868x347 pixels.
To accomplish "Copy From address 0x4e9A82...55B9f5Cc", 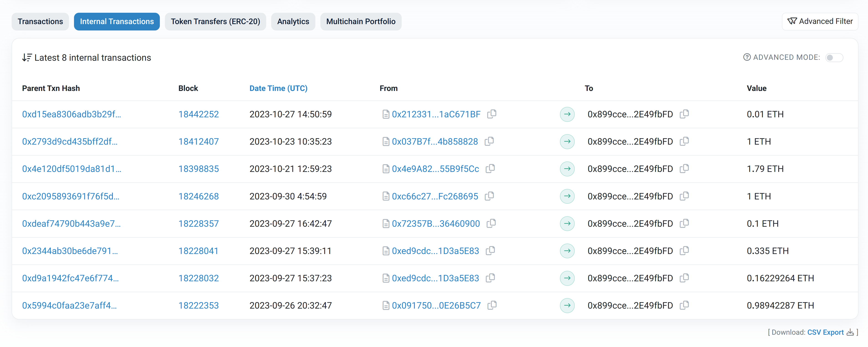I will coord(490,168).
